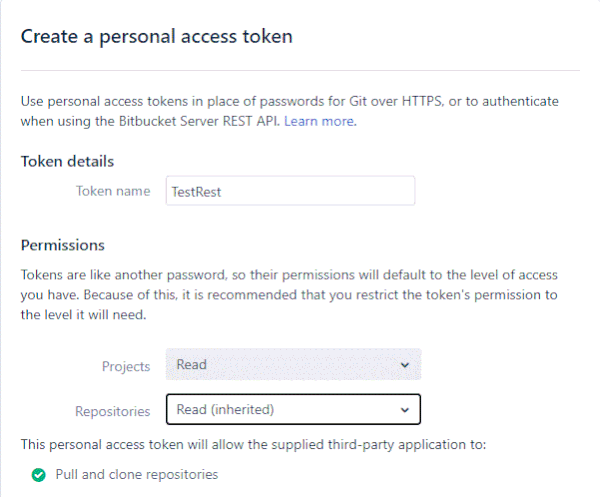Click the Read value in Projects dropdown
This screenshot has height=497, width=600.
point(191,364)
